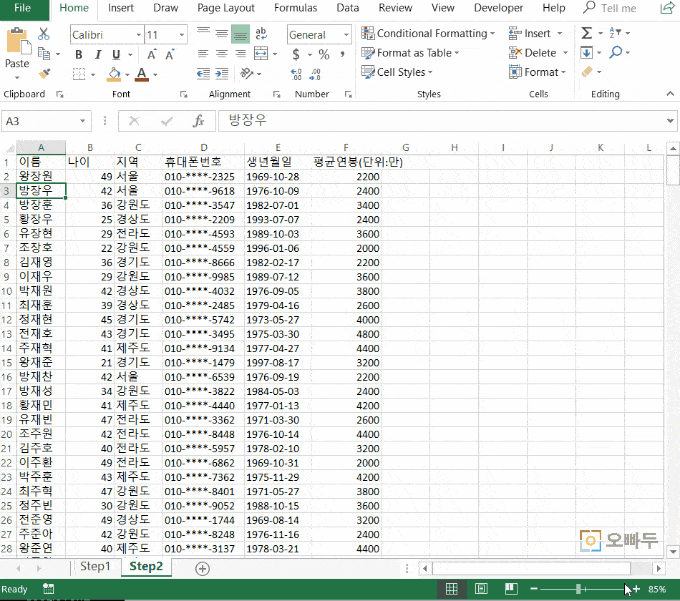680x601 pixels.
Task: Toggle Bold formatting
Action: point(78,54)
